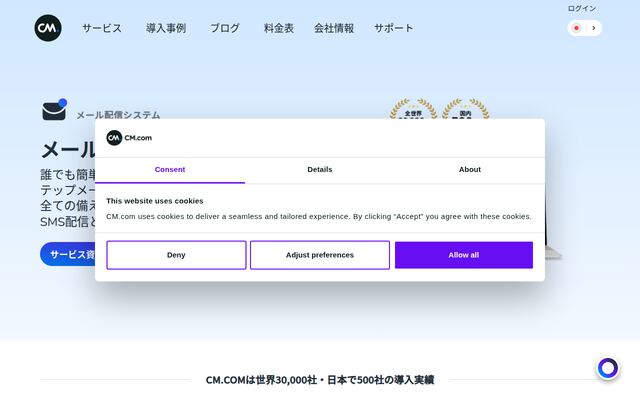Click the Allow all button

[x=464, y=255]
